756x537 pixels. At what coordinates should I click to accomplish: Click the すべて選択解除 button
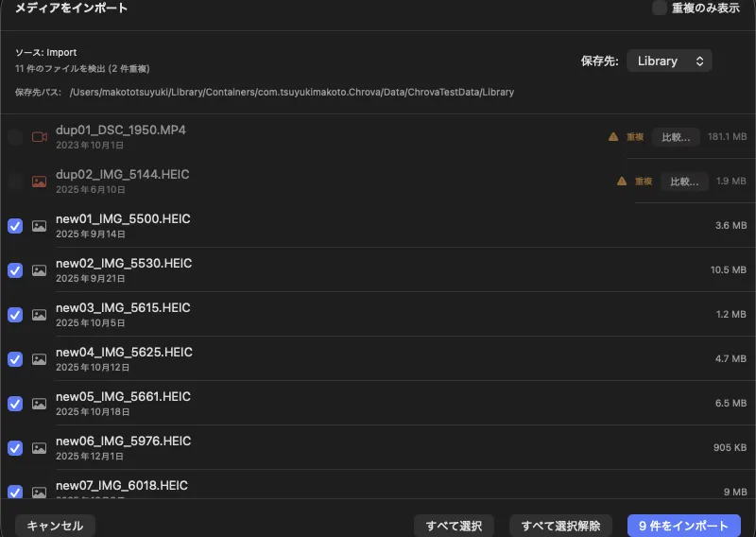(x=561, y=526)
